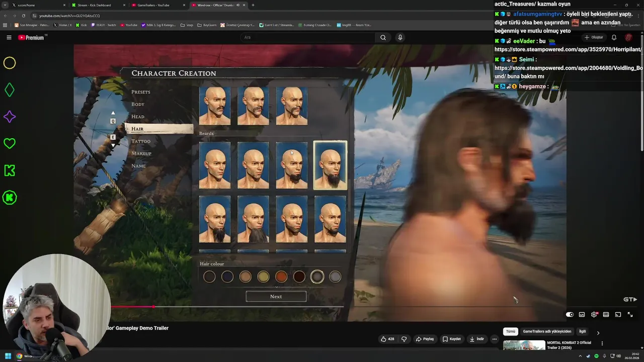Click Next button in Character Creation
Screen dimensions: 644x362
coord(276,296)
